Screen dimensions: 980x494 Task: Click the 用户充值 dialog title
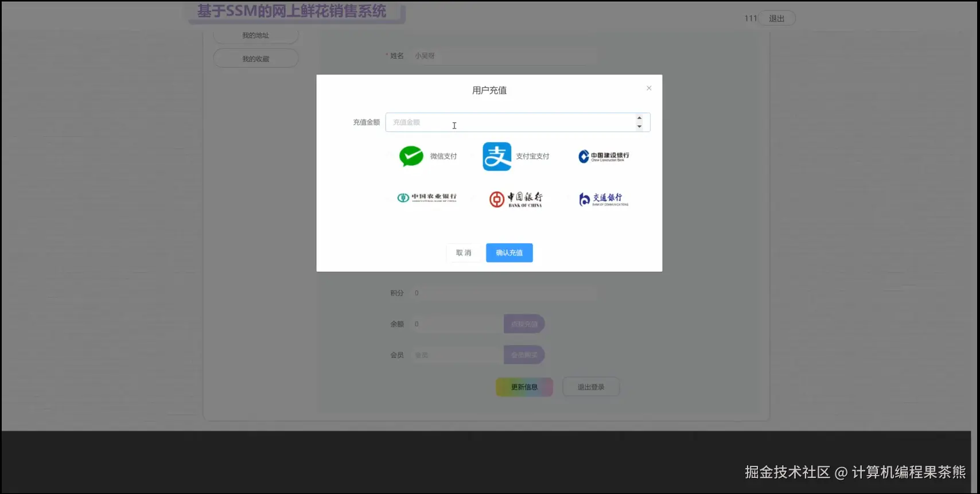(489, 90)
